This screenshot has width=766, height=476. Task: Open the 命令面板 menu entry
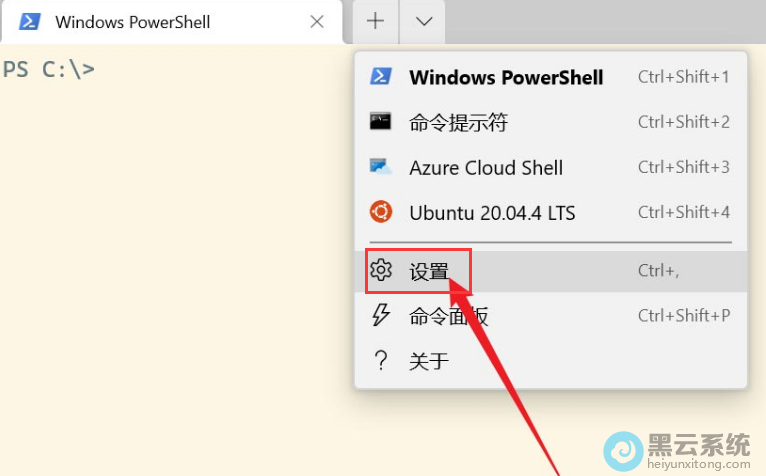pyautogui.click(x=448, y=317)
